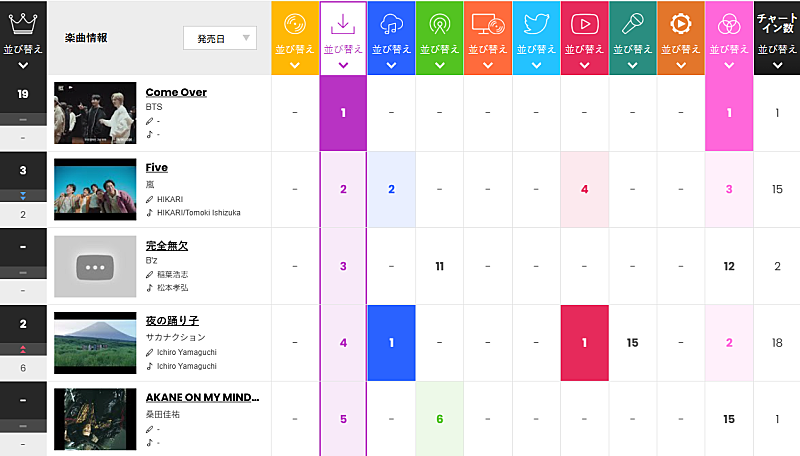Open the 完全無欠 song link
The image size is (800, 456).
tap(167, 245)
